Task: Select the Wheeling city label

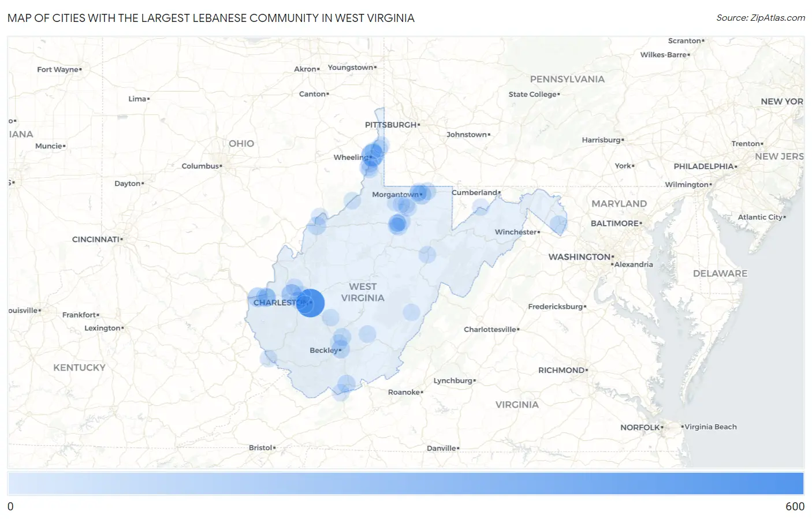Action: coord(351,157)
